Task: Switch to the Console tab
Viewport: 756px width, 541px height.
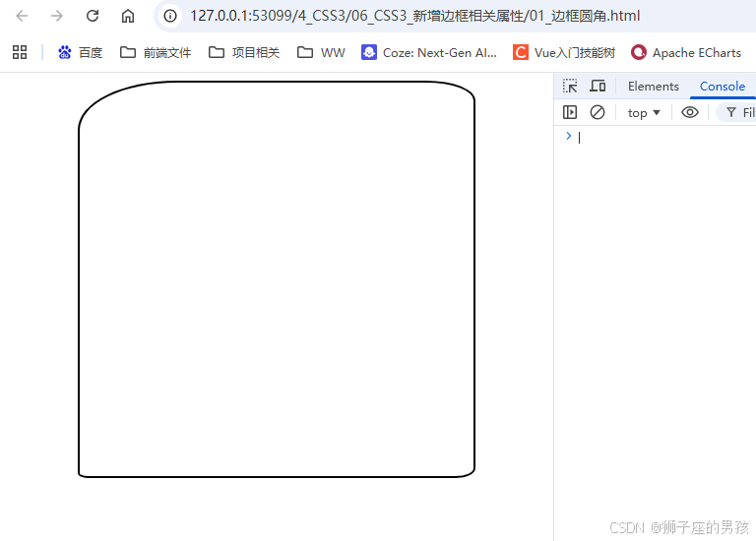Action: coord(723,87)
